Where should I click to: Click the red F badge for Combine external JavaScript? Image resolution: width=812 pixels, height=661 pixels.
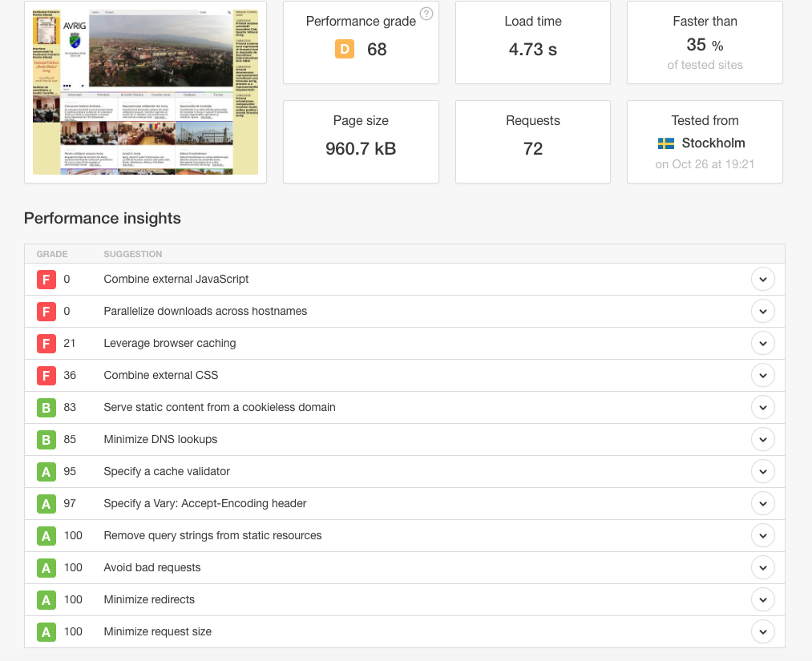[x=46, y=280]
